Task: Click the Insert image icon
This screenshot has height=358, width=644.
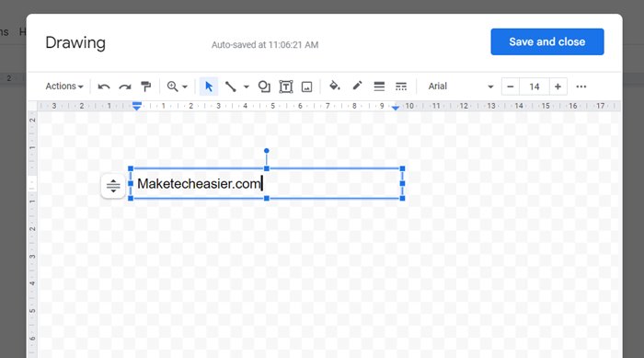Action: [x=306, y=87]
